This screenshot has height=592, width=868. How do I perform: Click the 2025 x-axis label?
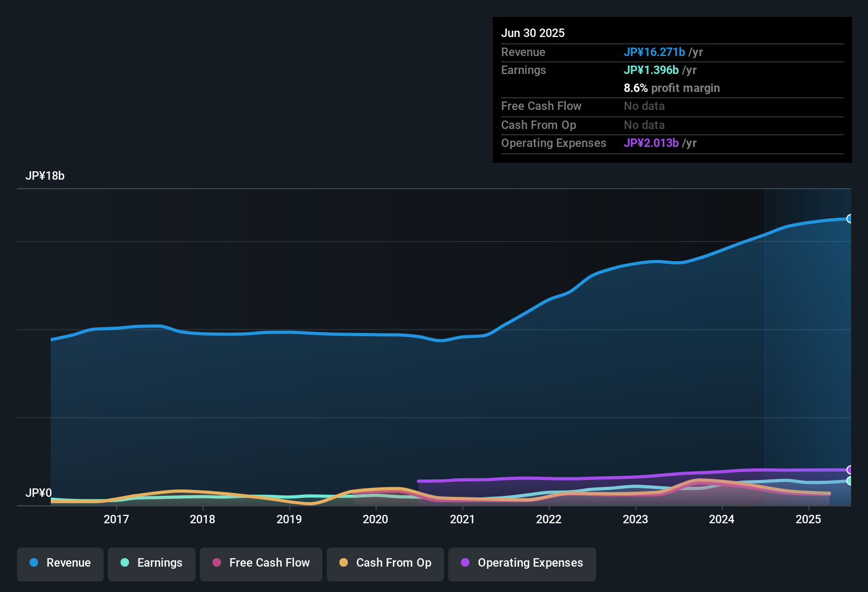(x=808, y=519)
